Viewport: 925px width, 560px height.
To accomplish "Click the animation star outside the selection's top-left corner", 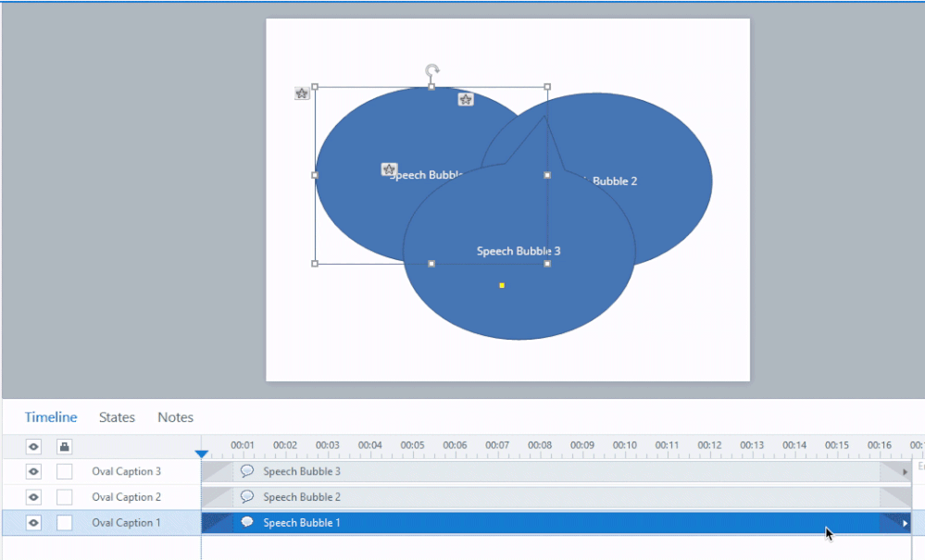I will click(302, 93).
